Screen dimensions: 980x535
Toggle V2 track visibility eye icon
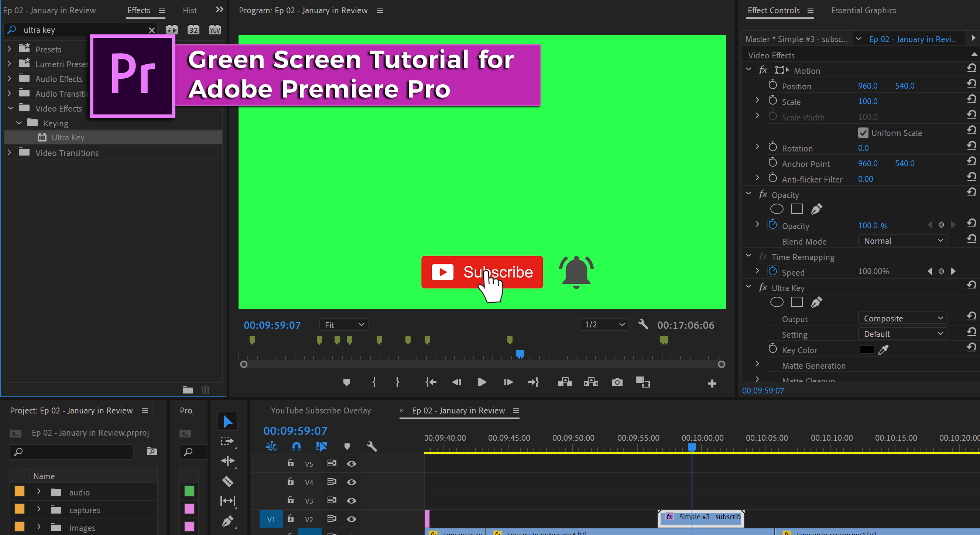[352, 519]
